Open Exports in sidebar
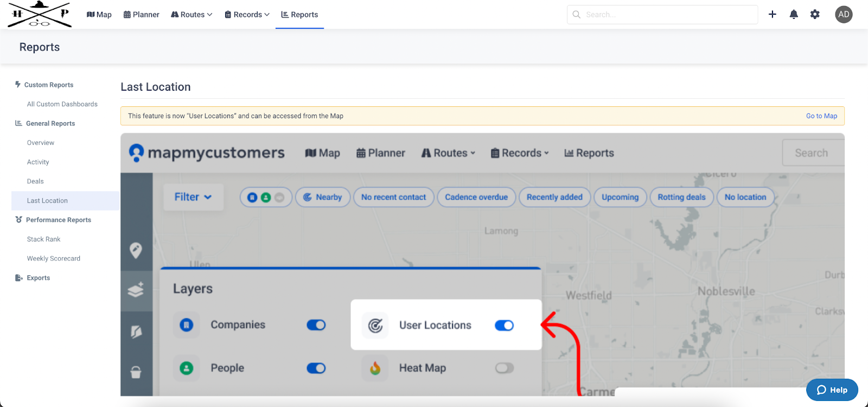Screen dimensions: 868x407 tap(38, 278)
